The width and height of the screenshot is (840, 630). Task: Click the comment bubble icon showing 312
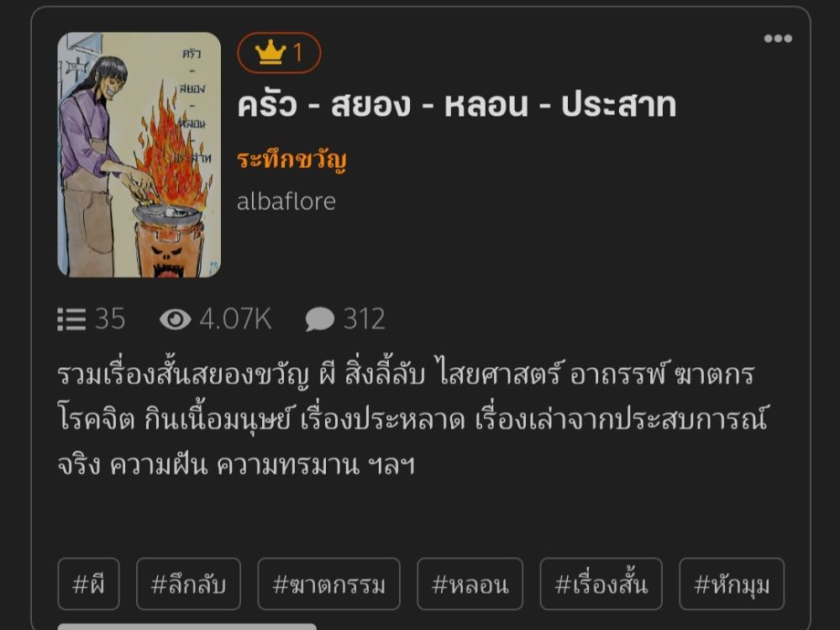point(320,320)
